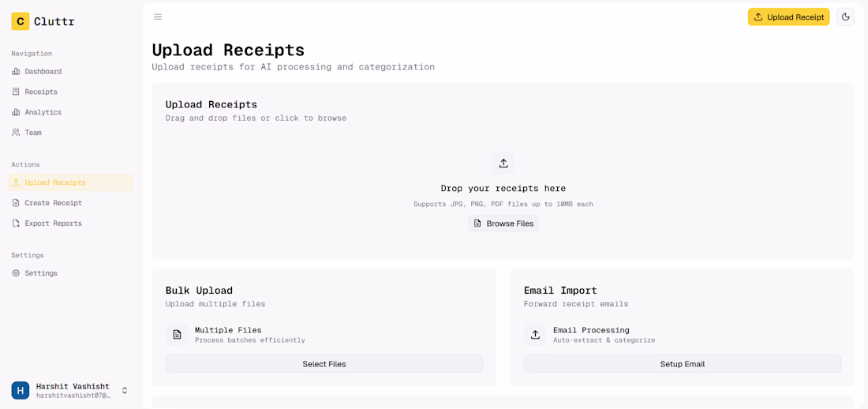Expand the Harshit Vashisht account menu chevron

(125, 390)
